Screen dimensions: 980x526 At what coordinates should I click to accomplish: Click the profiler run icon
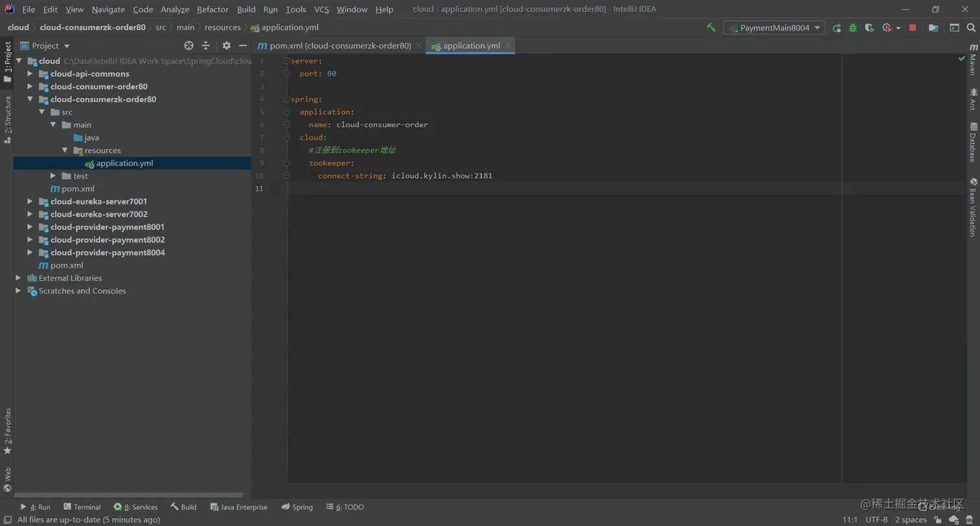[x=887, y=28]
